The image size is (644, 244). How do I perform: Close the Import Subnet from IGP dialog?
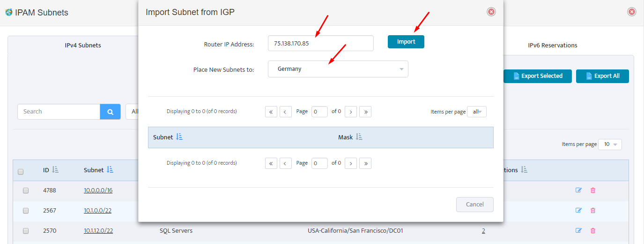tap(491, 12)
